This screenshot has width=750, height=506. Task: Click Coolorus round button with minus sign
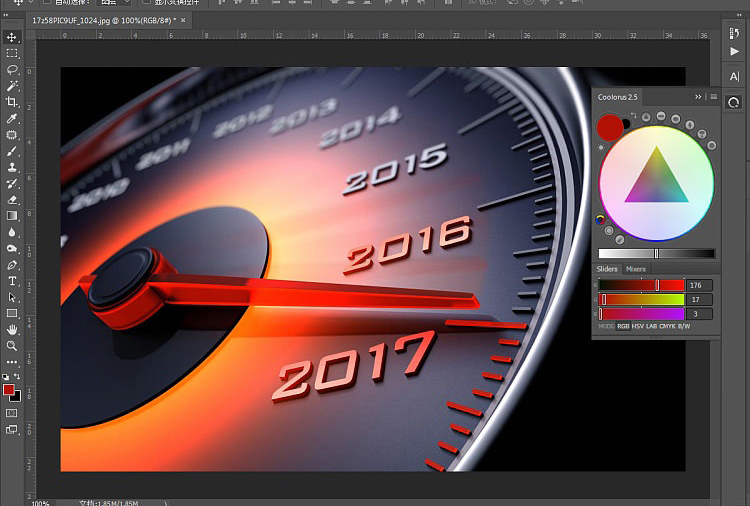pos(661,116)
